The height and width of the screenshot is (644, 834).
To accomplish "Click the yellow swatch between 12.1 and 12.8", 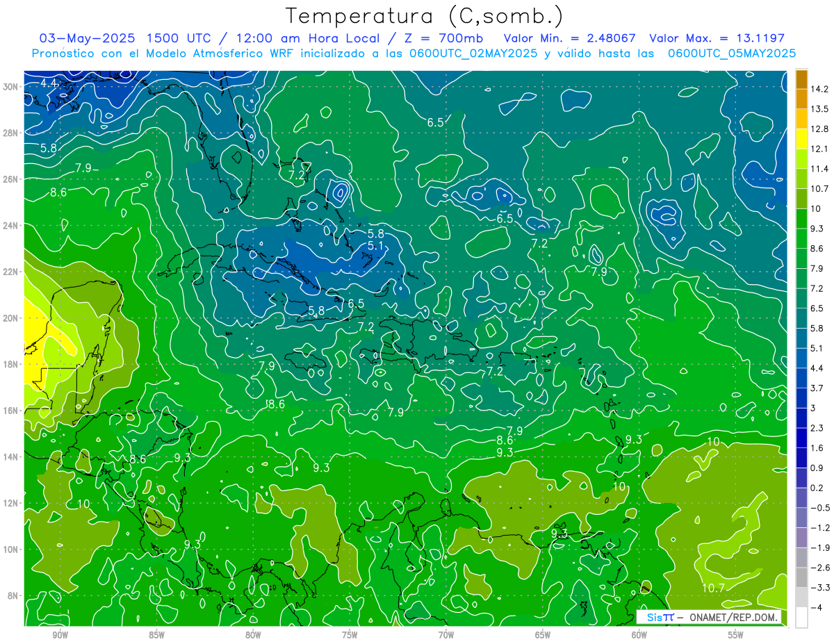I will pos(801,139).
